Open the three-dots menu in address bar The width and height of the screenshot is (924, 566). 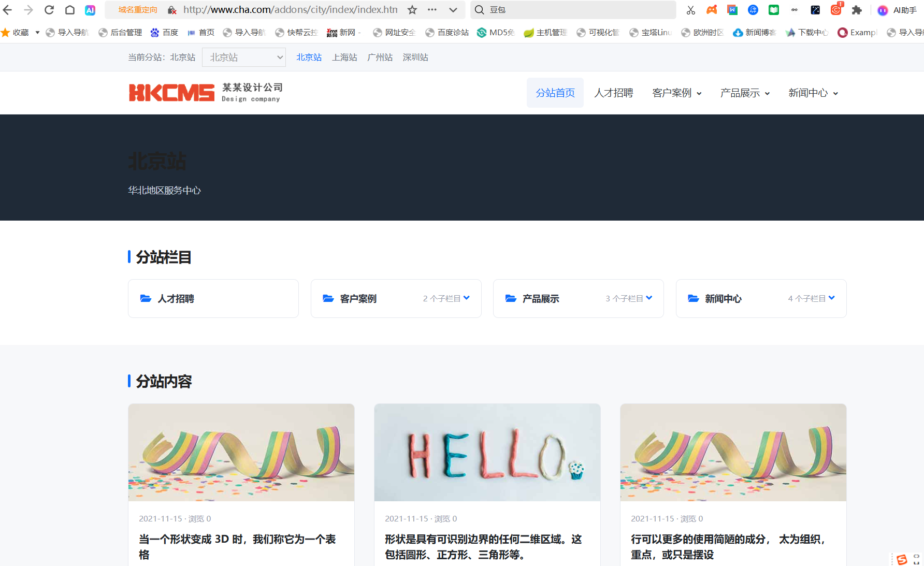[x=432, y=10]
